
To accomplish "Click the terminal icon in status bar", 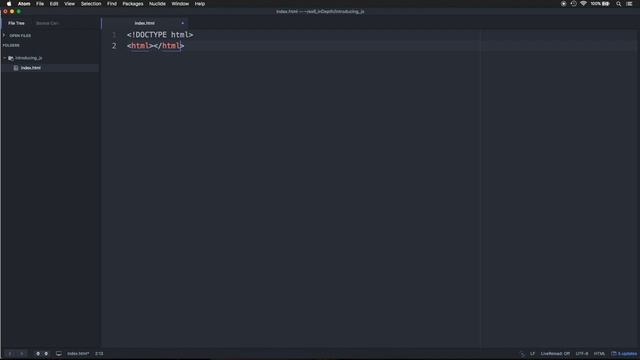I will coord(522,354).
